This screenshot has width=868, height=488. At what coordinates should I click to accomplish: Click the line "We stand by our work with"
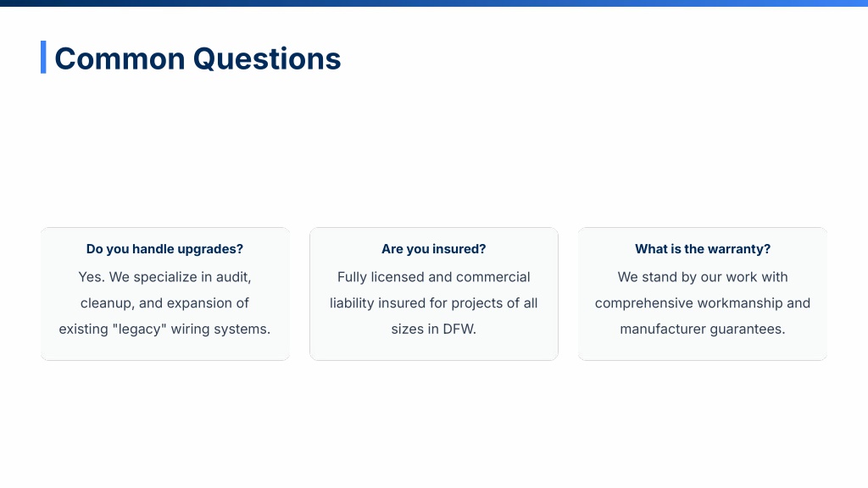tap(703, 277)
